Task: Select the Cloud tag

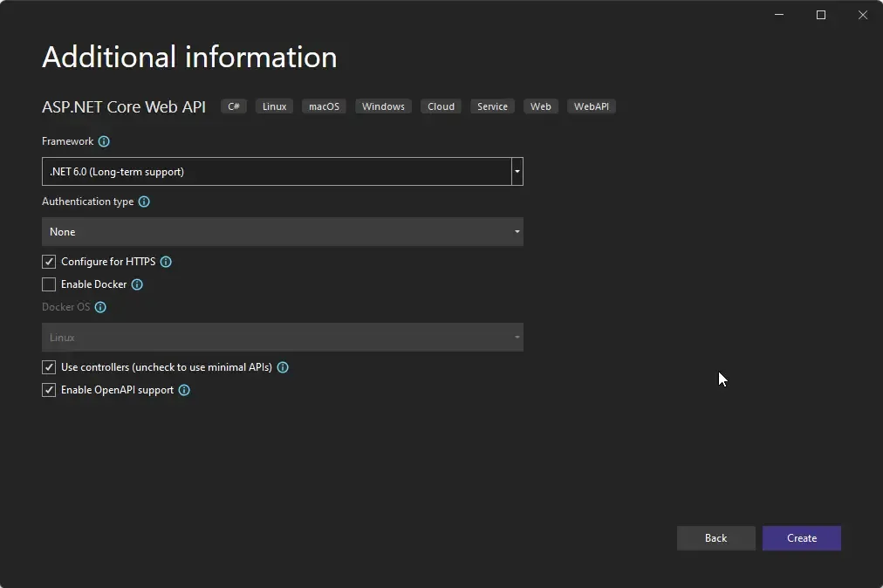Action: [440, 106]
